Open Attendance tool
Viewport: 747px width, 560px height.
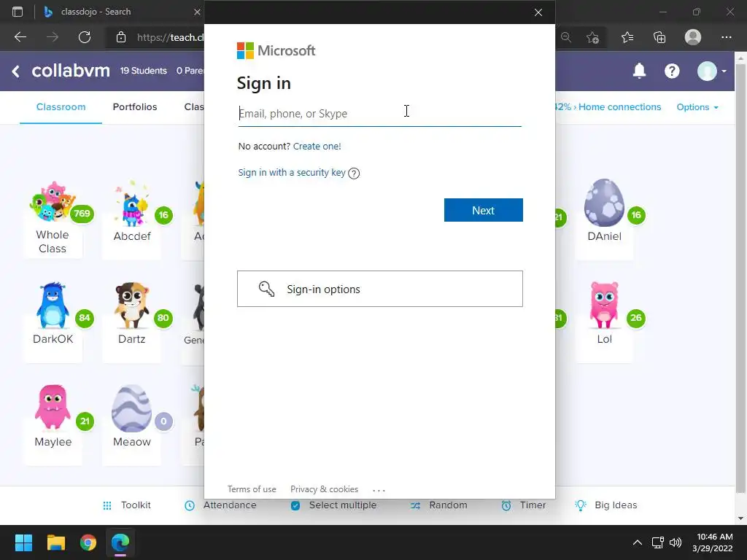(220, 505)
